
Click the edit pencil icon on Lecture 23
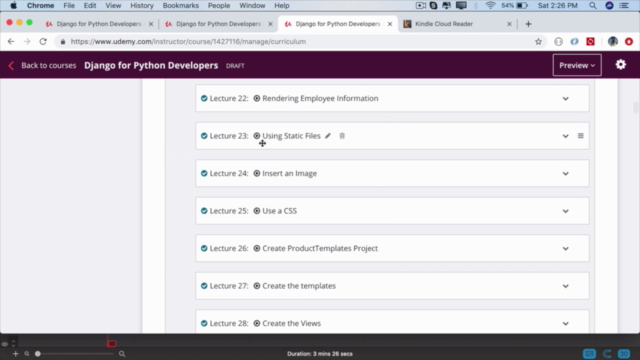click(x=328, y=136)
